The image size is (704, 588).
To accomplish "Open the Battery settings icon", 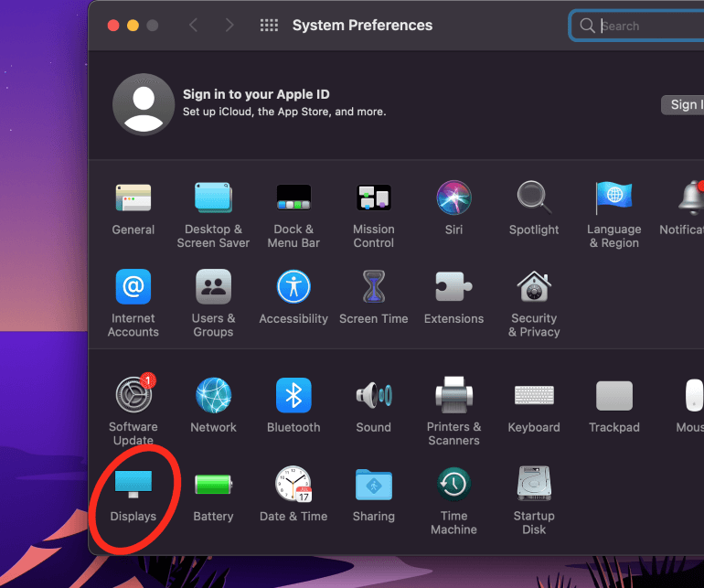I will click(x=213, y=486).
